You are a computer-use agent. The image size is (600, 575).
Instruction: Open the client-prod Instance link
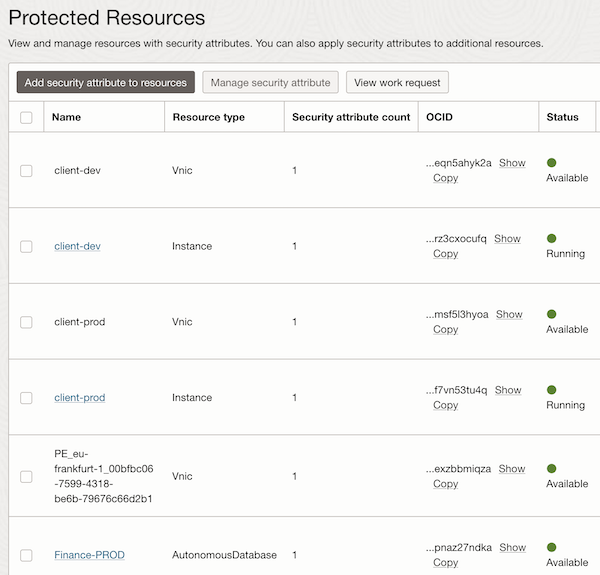pos(79,398)
